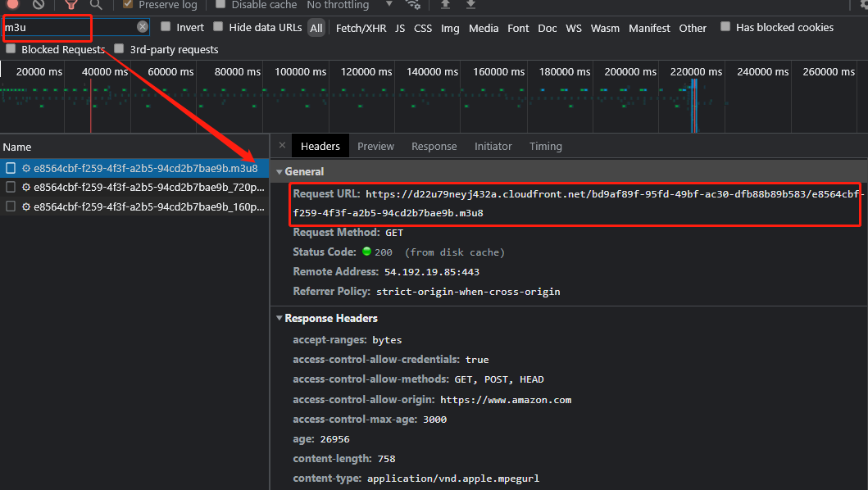Click the 120000 ms timeline label
The width and height of the screenshot is (868, 490).
point(366,72)
